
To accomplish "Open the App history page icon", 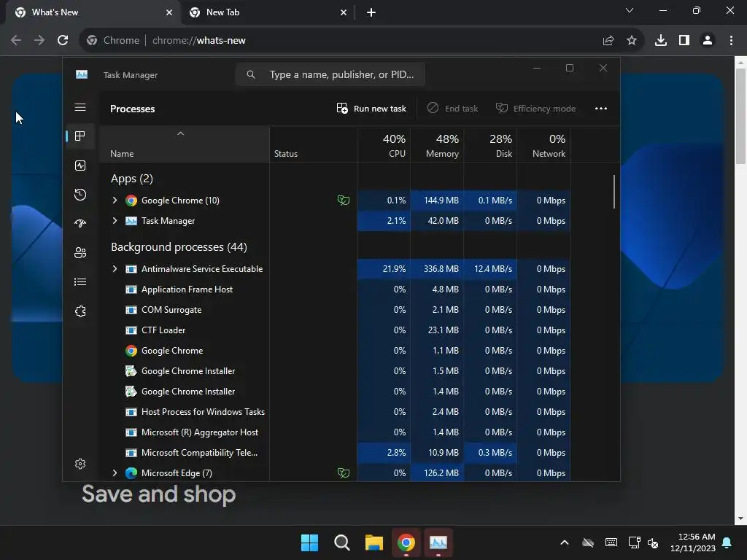I will pyautogui.click(x=80, y=194).
